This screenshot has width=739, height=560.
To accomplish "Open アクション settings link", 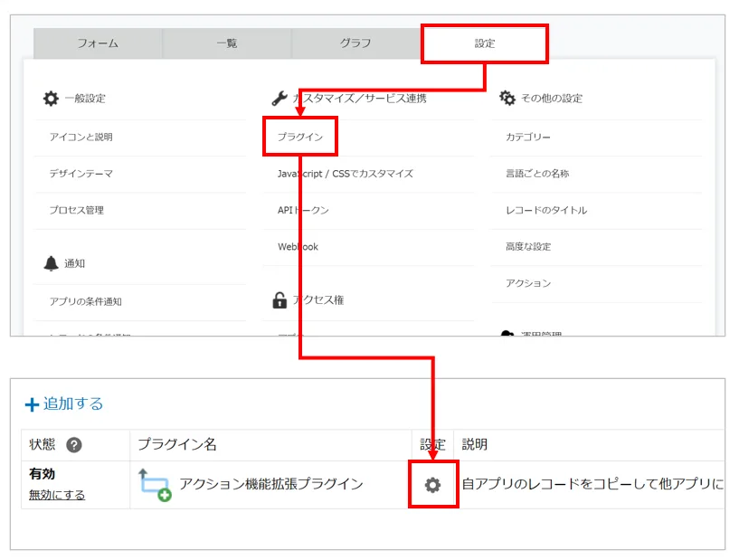I will pyautogui.click(x=528, y=283).
